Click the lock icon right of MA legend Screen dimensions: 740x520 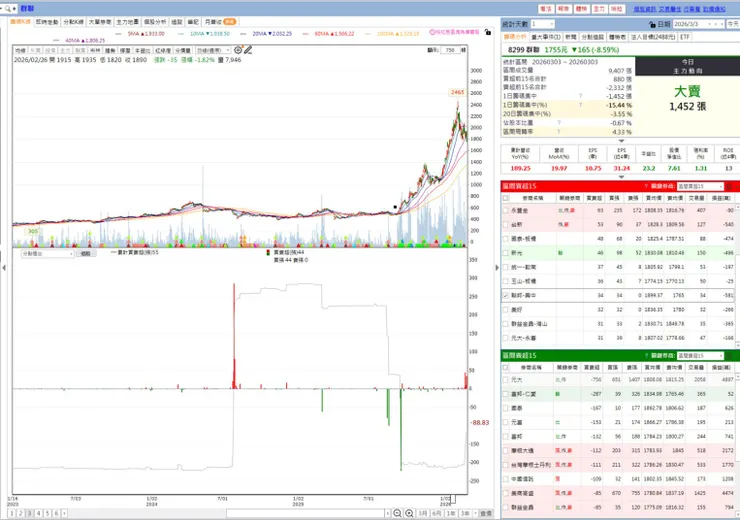488,32
